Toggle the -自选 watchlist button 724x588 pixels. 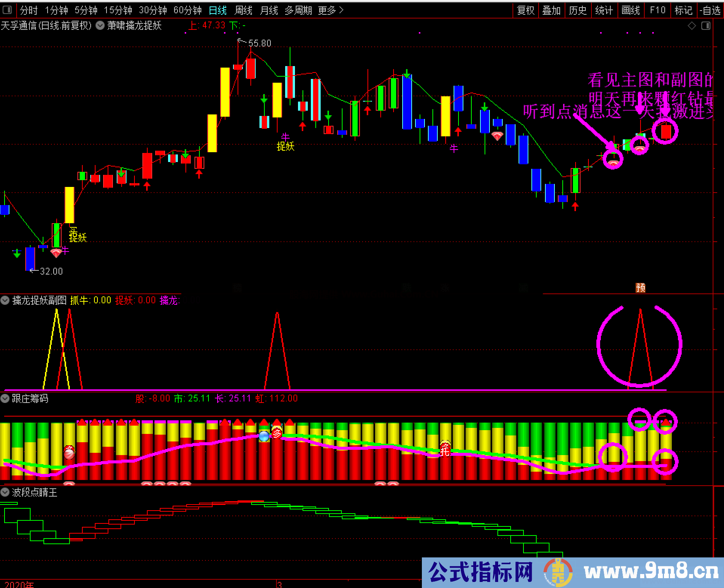point(710,10)
